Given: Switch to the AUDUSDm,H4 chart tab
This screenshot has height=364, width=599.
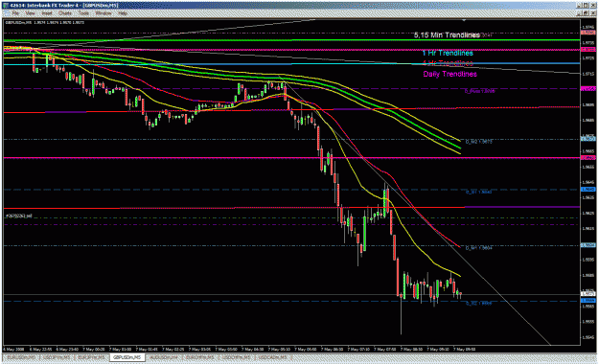Looking at the screenshot, I should coord(164,358).
